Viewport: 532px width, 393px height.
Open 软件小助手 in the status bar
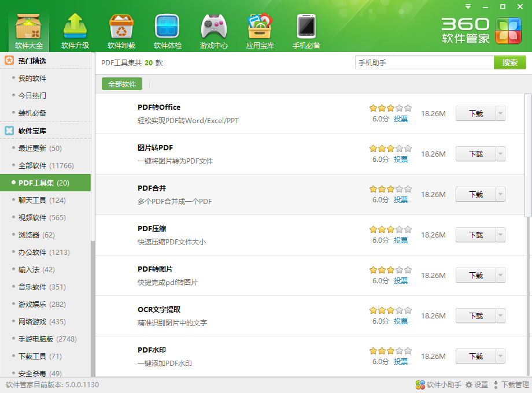[438, 385]
